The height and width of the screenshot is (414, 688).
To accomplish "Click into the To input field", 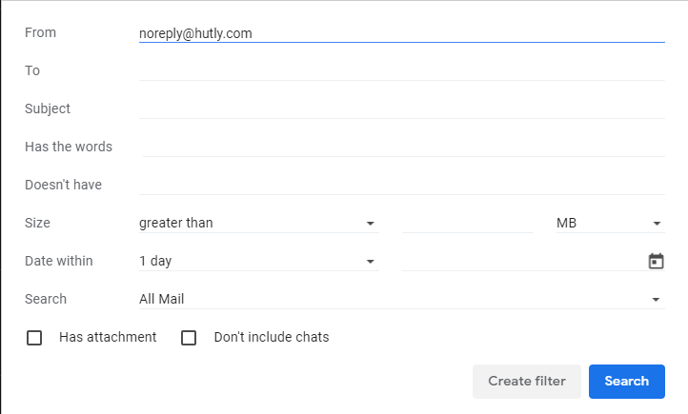I will click(402, 71).
